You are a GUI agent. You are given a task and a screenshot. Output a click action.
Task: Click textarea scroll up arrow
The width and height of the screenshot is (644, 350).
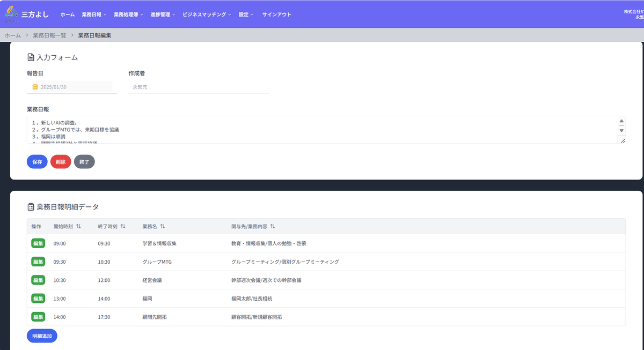pyautogui.click(x=621, y=121)
